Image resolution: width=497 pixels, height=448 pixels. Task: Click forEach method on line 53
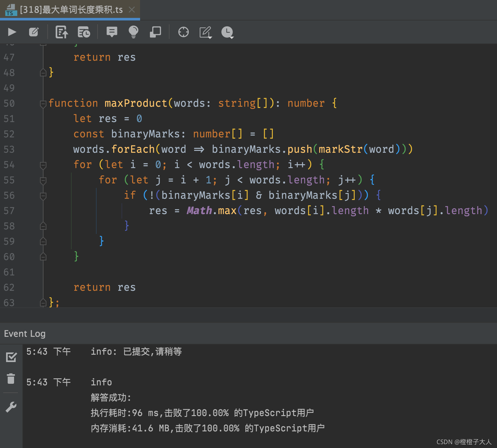tap(133, 149)
